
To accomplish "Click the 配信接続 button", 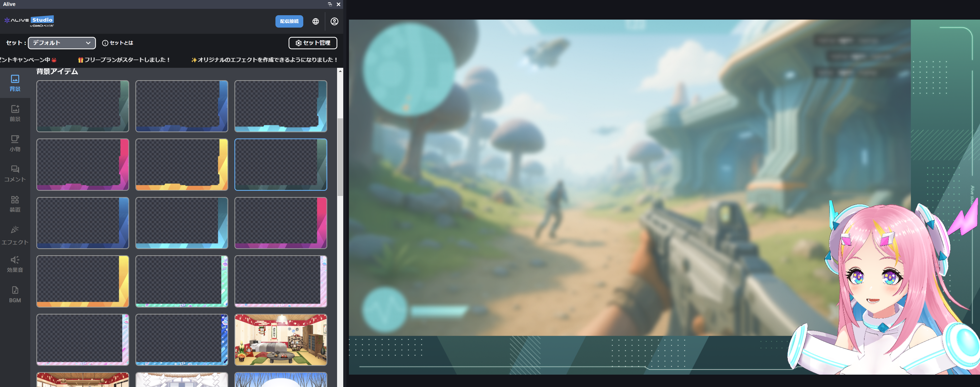I will pyautogui.click(x=289, y=21).
